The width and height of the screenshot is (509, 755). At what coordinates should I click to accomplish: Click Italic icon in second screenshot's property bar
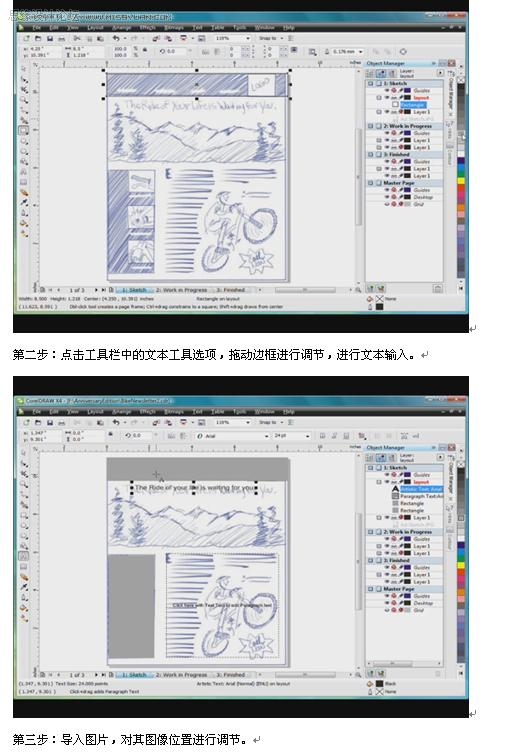(334, 436)
